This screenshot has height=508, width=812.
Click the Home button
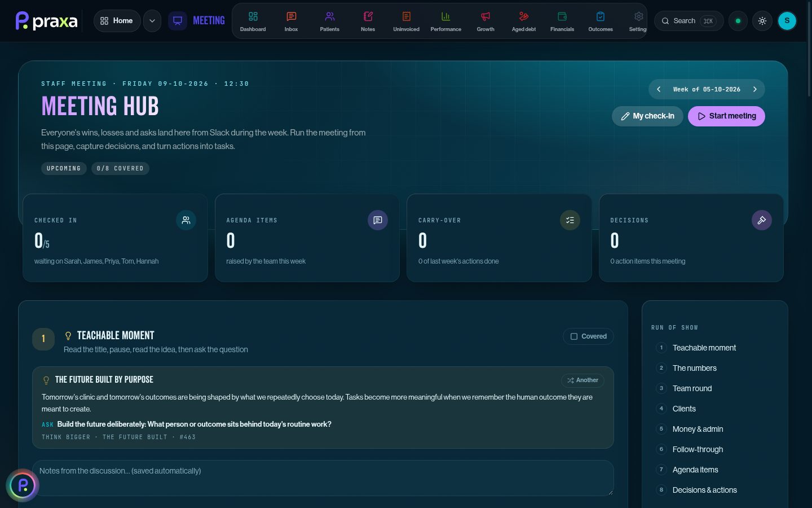click(x=117, y=21)
